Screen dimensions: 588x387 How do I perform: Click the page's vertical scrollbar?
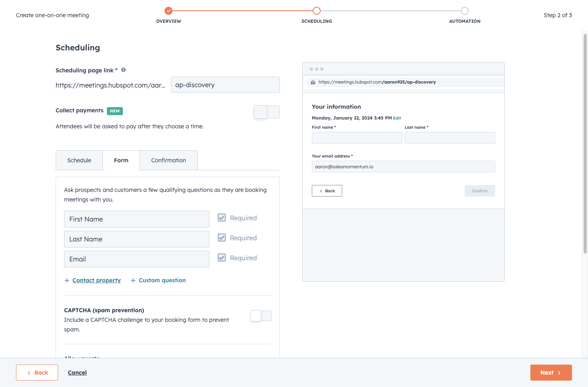point(585,144)
